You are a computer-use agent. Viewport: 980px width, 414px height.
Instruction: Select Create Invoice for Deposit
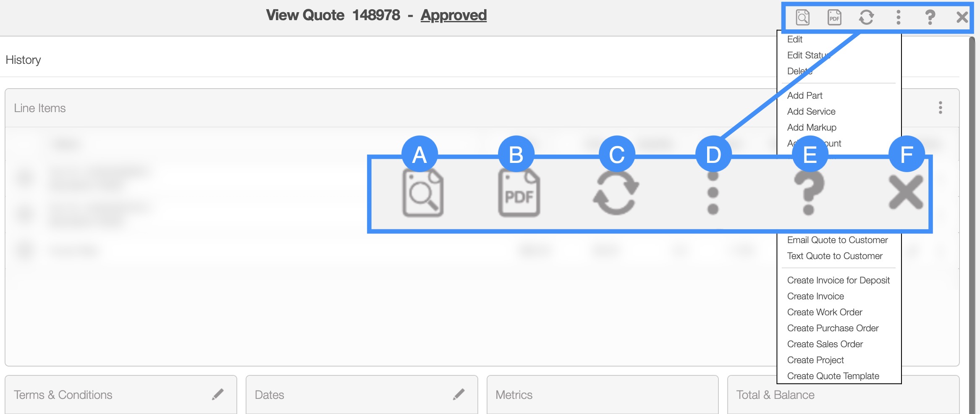[838, 280]
